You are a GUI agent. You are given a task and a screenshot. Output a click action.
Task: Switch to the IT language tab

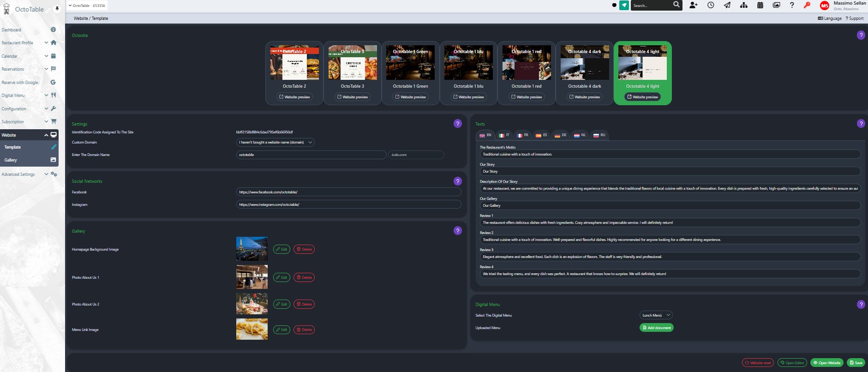coord(504,135)
